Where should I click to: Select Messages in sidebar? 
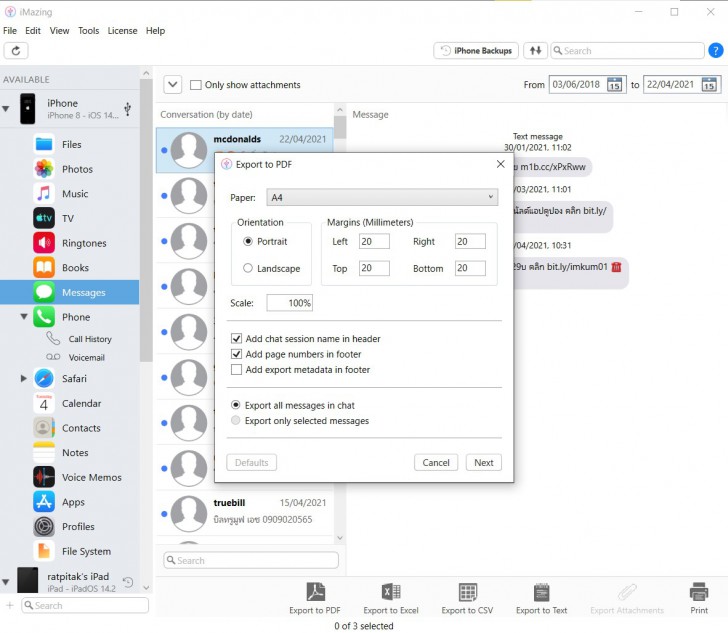(x=70, y=292)
